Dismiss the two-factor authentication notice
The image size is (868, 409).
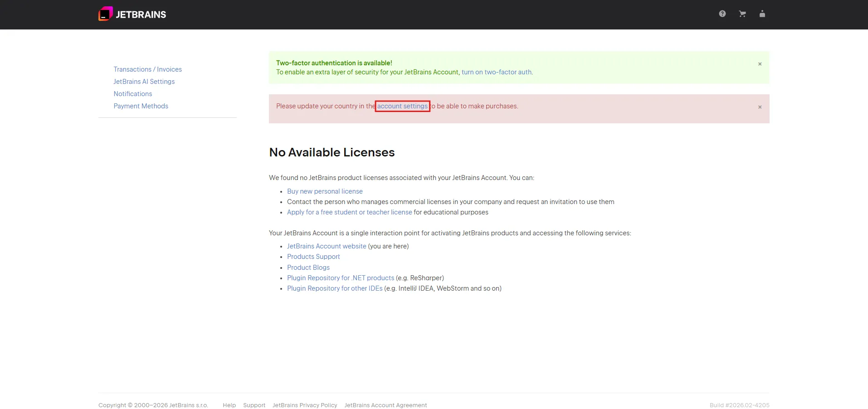tap(760, 64)
